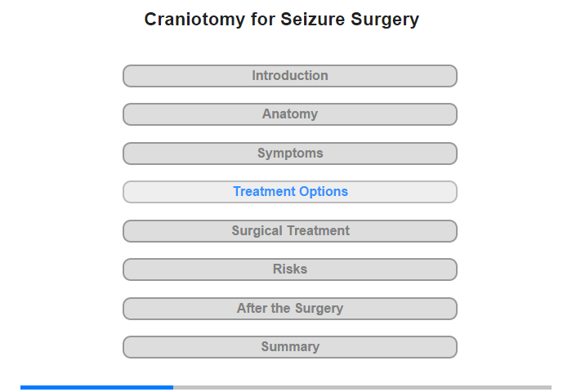Viewport: 572px width, 392px height.
Task: View the Risks section
Action: (x=289, y=269)
